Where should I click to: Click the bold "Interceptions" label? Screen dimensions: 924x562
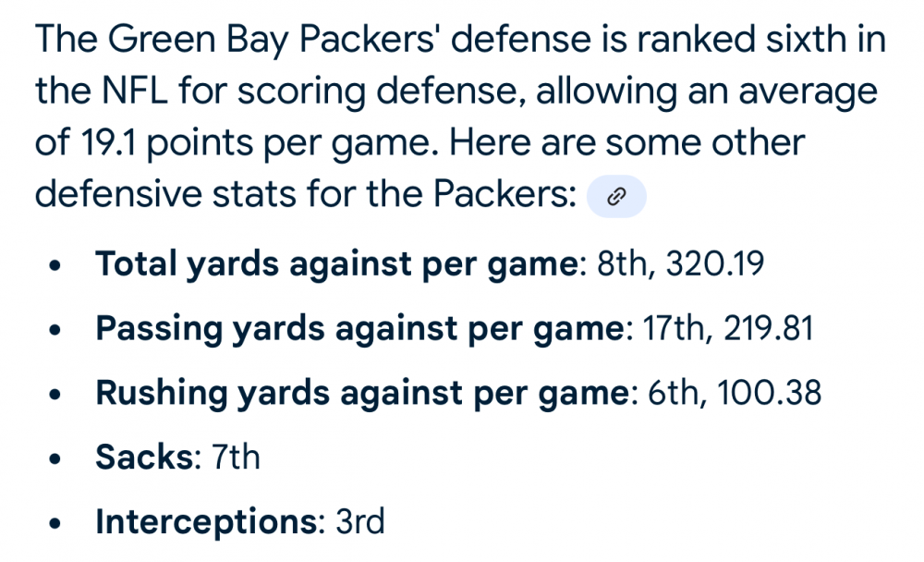[x=206, y=522]
